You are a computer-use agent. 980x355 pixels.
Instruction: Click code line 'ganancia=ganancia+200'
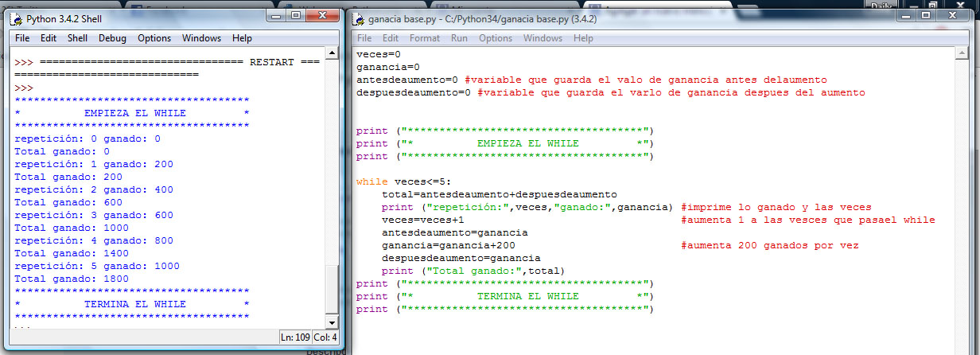tap(449, 245)
